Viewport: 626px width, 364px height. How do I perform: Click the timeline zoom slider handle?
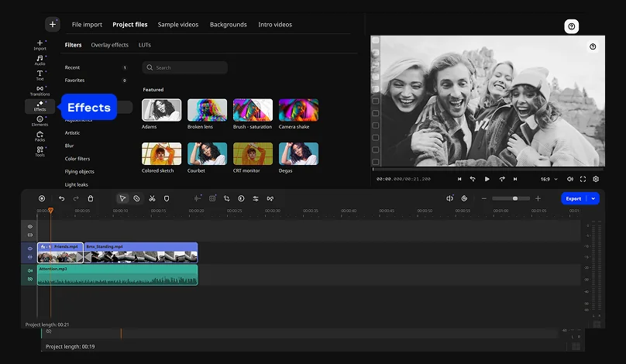pyautogui.click(x=515, y=198)
